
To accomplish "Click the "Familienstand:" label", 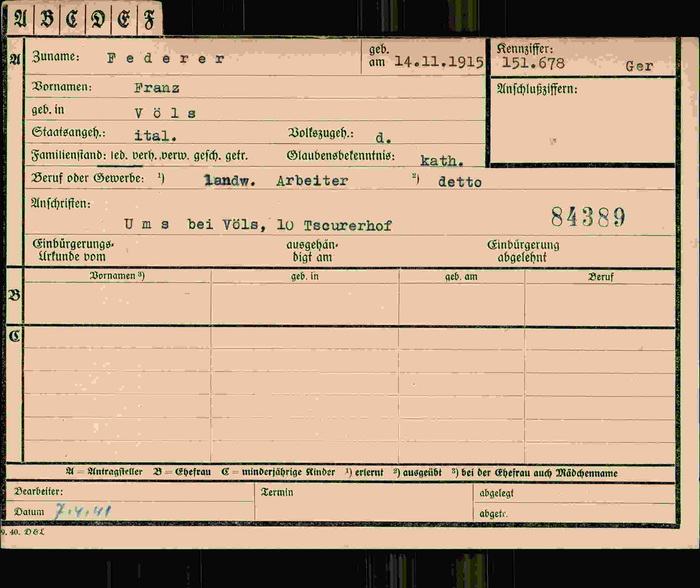I will click(69, 156).
